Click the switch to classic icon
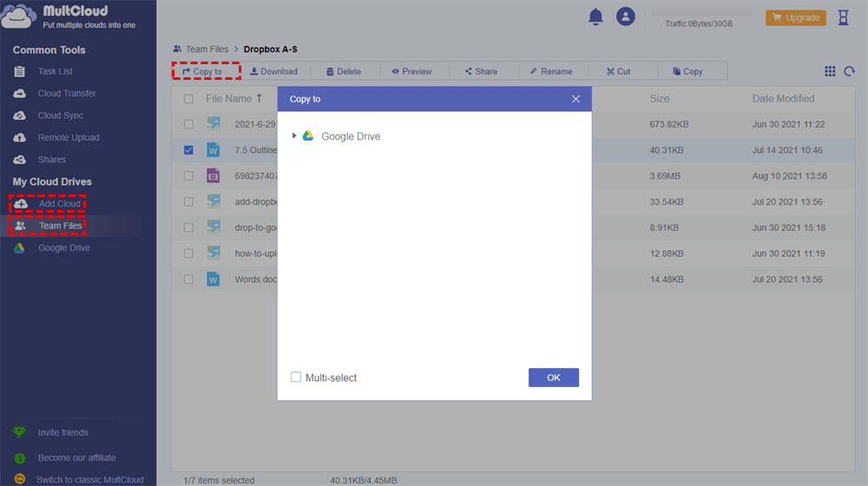 tap(19, 479)
